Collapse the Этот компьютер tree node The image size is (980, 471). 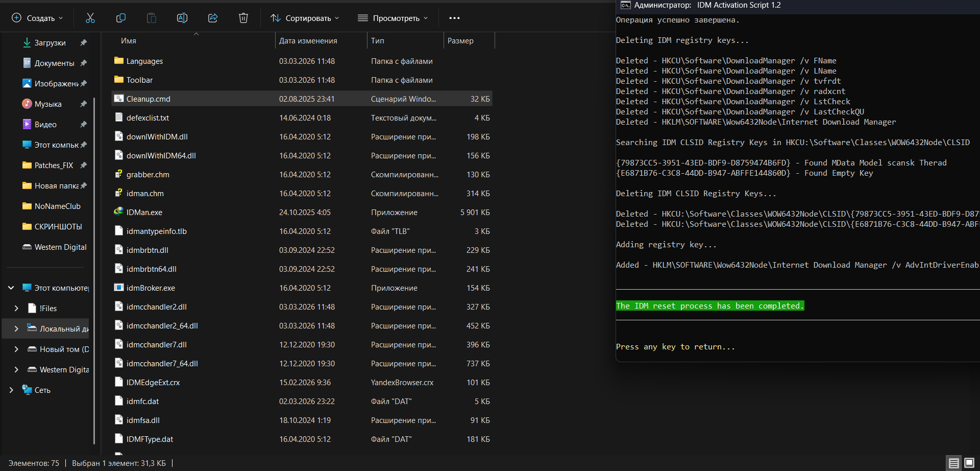11,288
